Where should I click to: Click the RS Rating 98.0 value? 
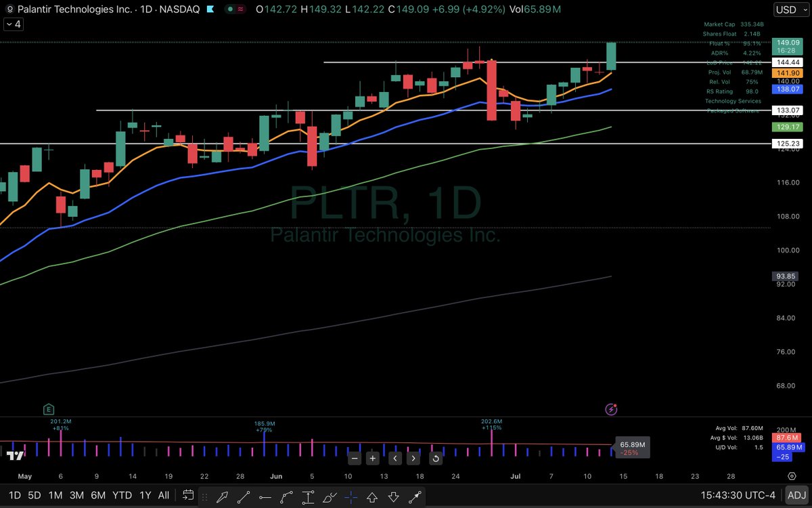[751, 91]
